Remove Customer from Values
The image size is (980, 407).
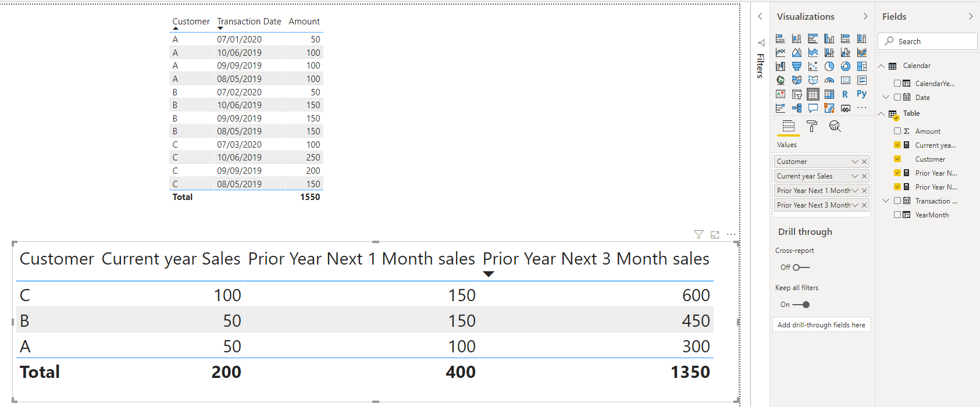tap(864, 162)
